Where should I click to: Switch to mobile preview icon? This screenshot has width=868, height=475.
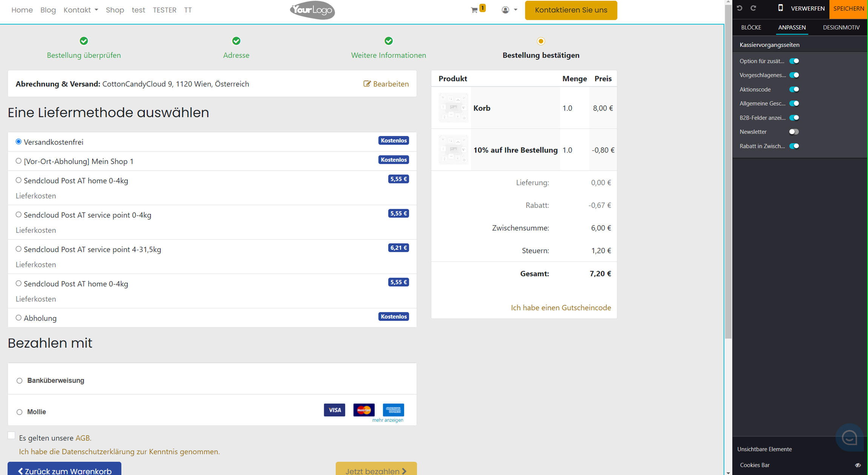tap(780, 8)
